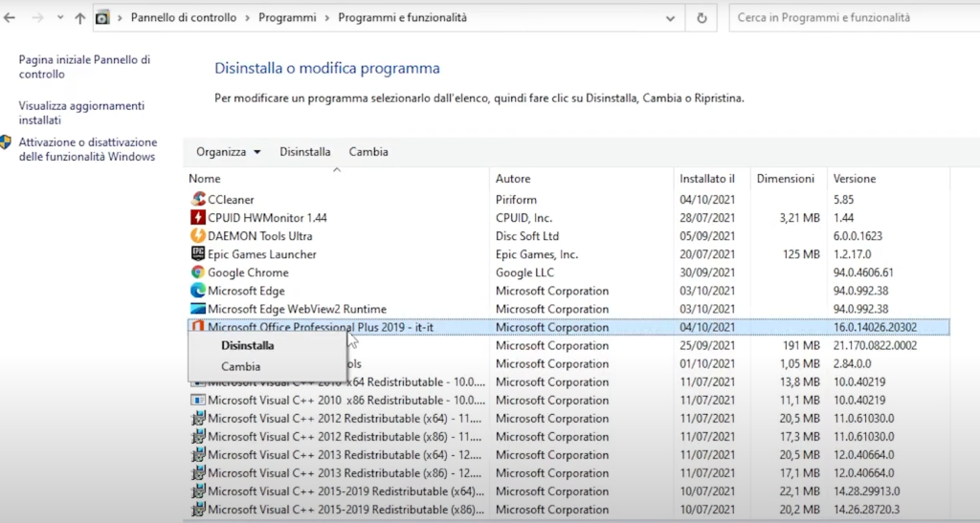Viewport: 980px width, 523px height.
Task: Click the 21.170.0822.0002 version cell
Action: [x=875, y=345]
